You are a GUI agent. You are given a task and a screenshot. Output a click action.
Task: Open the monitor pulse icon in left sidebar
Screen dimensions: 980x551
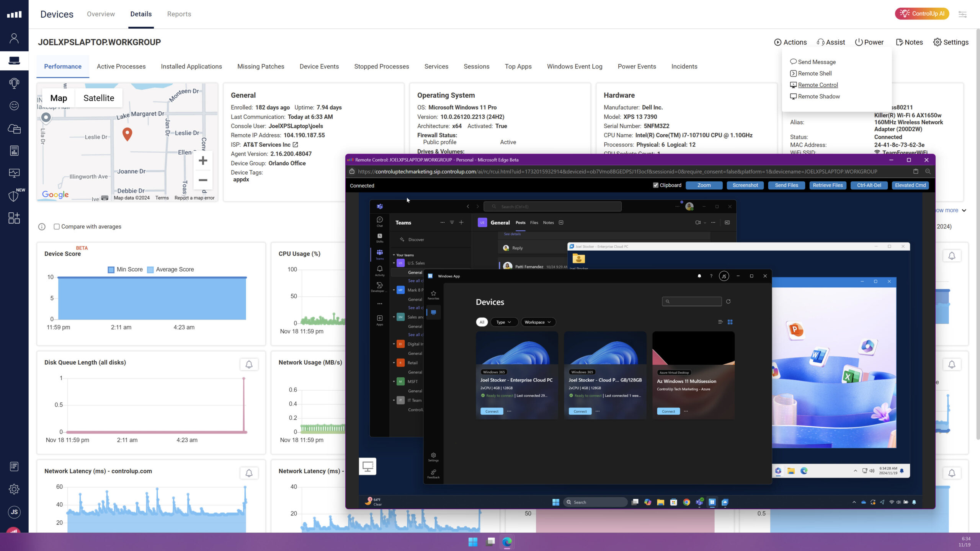point(14,173)
